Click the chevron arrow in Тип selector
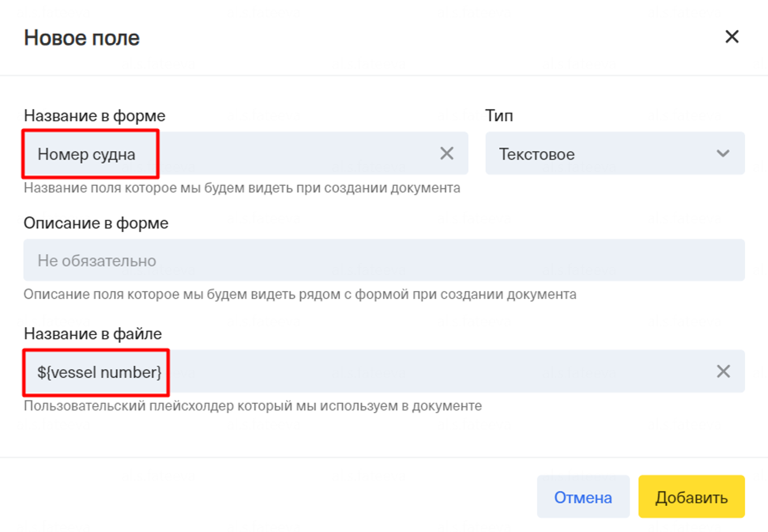Viewport: 768px width, 532px height. (723, 153)
